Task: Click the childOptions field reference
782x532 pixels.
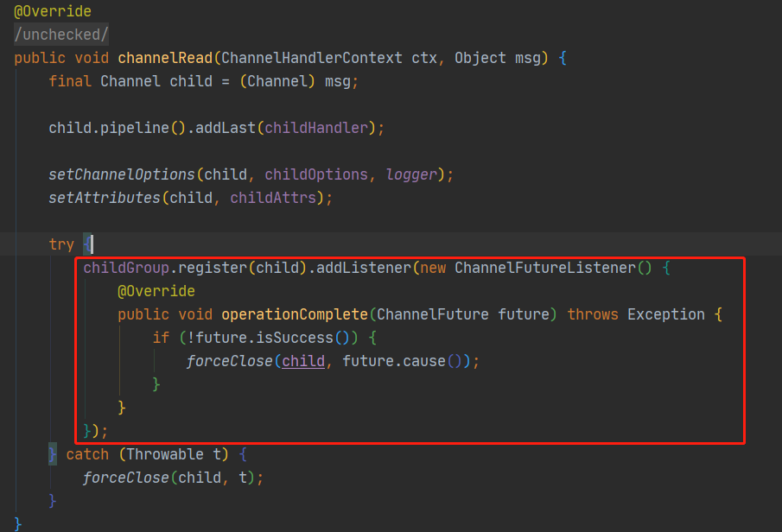Action: point(316,174)
